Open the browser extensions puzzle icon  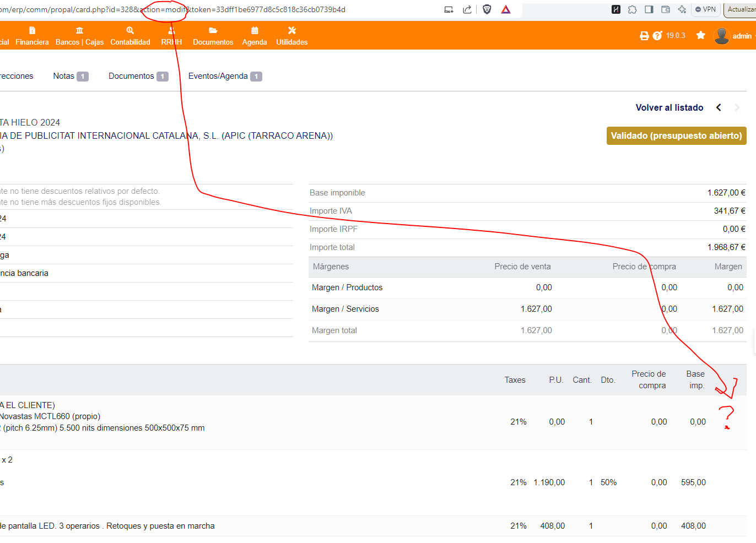coord(632,9)
